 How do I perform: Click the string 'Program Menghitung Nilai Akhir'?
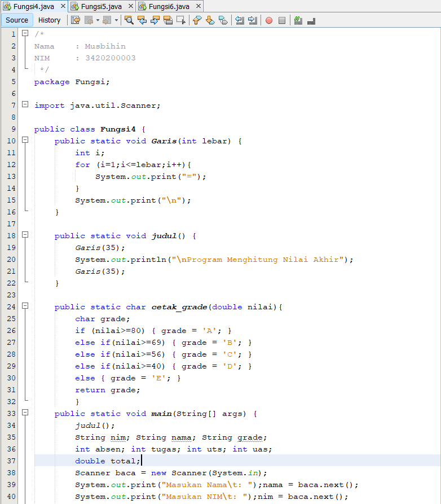pyautogui.click(x=262, y=260)
